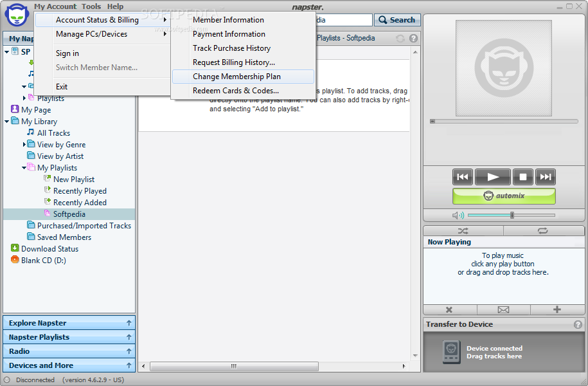Click the Recently Added playlist icon

(48, 201)
